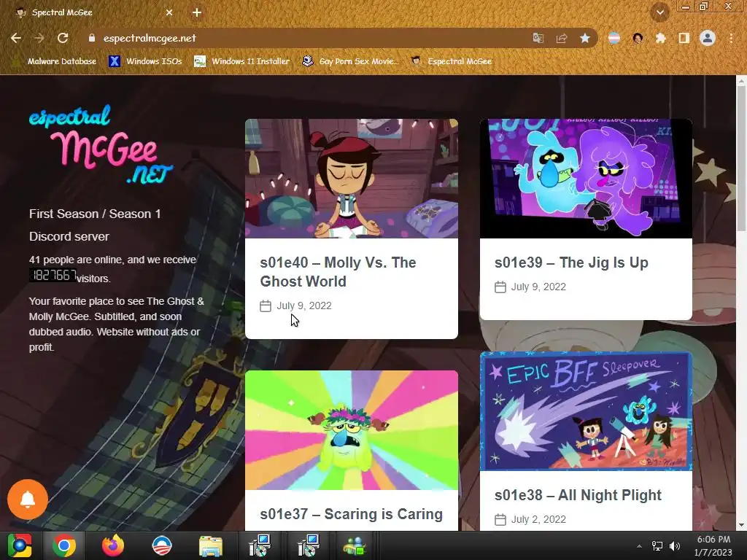Open s01e37 – Scaring is Caring title
Viewport: 747px width, 560px height.
point(351,514)
